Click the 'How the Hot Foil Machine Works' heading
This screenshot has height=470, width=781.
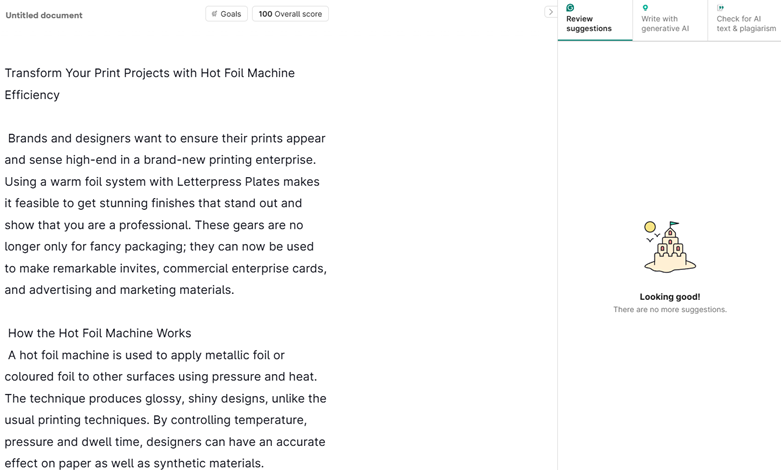pyautogui.click(x=99, y=333)
